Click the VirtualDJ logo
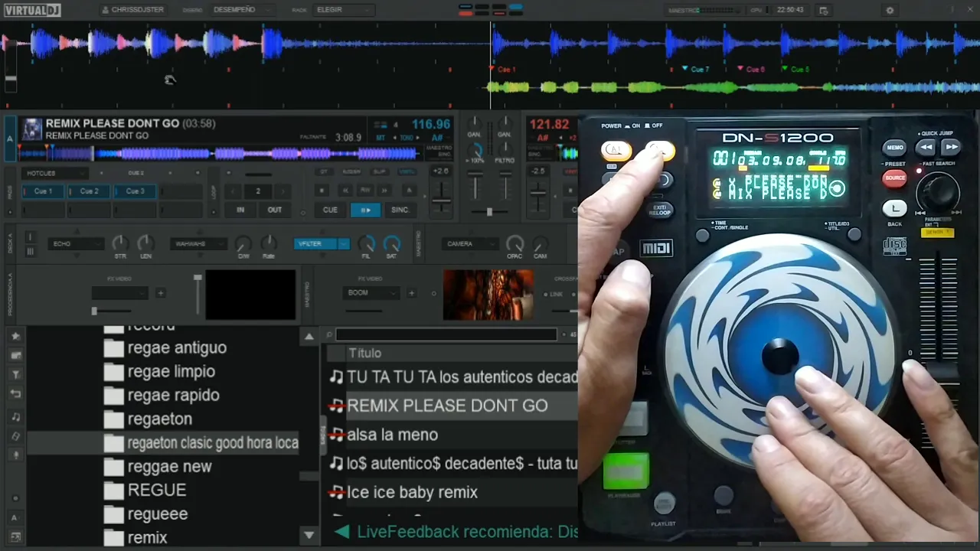Screen dimensions: 980x551 (32, 10)
